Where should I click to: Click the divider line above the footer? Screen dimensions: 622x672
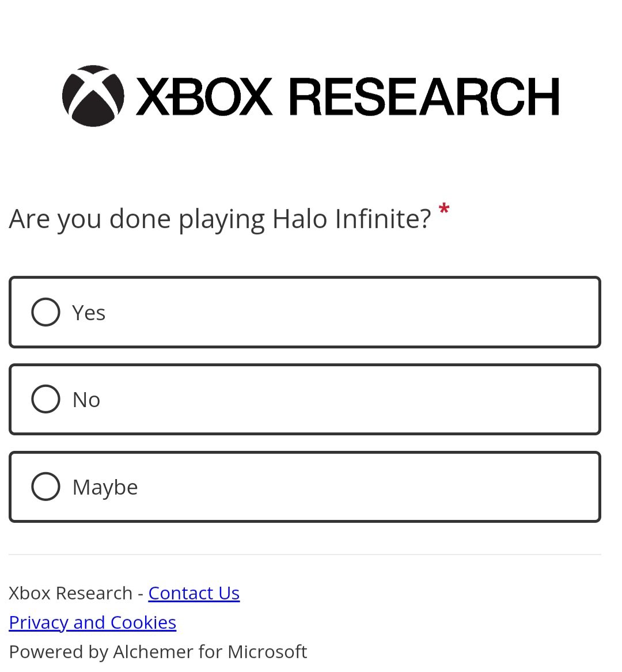coord(305,555)
